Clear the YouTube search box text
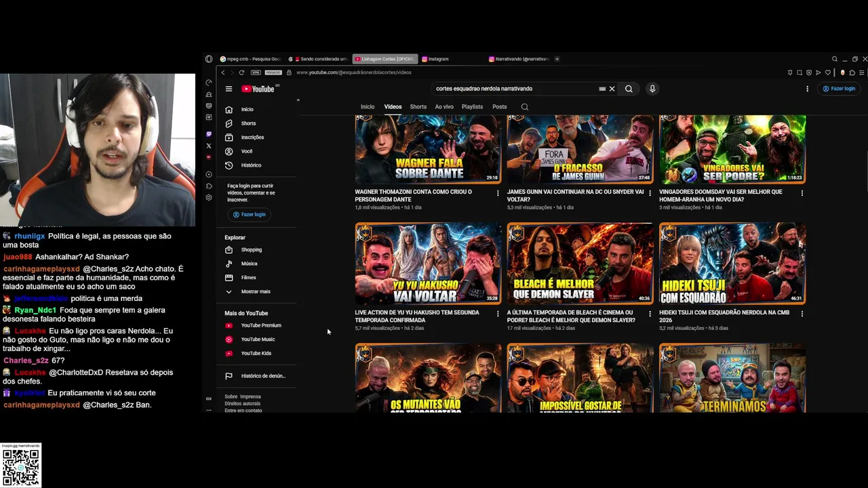868x488 pixels. (612, 89)
